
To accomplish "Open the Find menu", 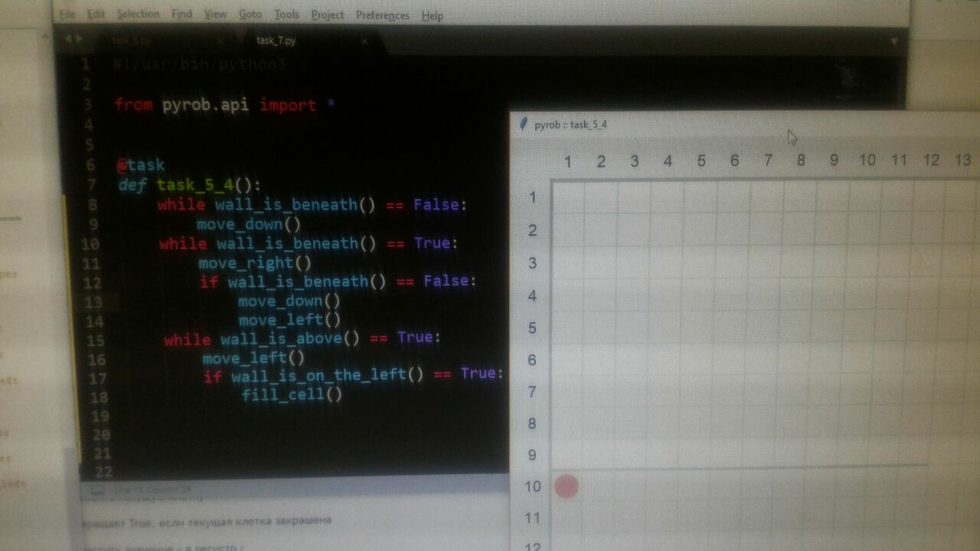I will click(x=182, y=15).
